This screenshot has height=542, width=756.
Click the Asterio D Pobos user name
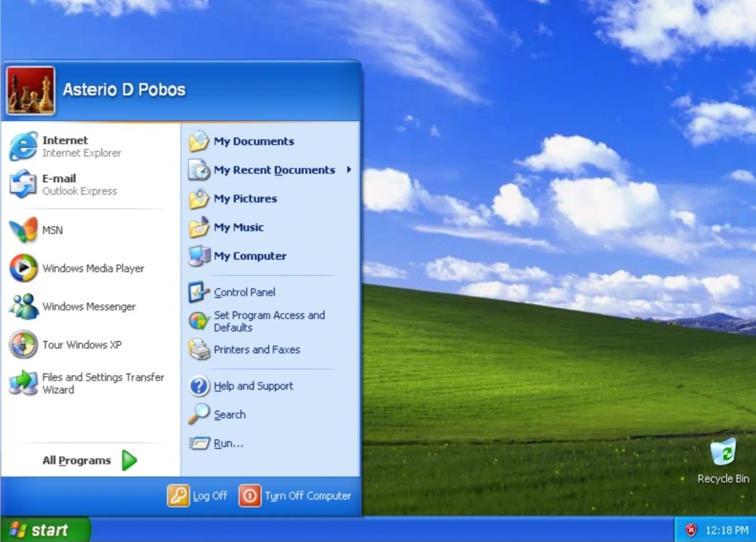[124, 89]
